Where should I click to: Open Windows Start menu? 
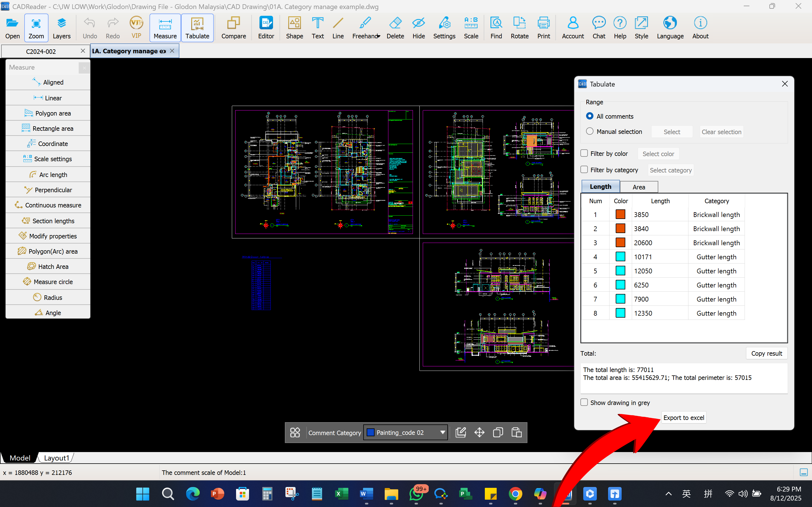coord(143,493)
